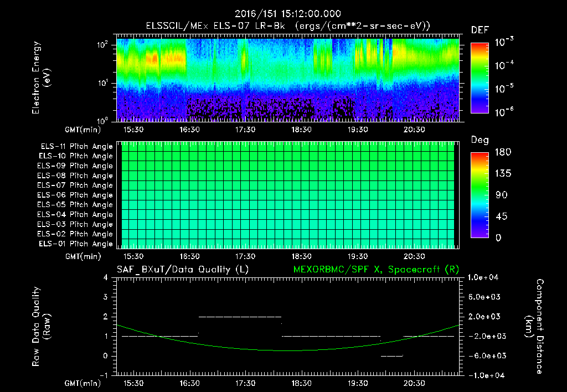Image resolution: width=567 pixels, height=392 pixels.
Task: Select the SAF_BXuT/Data Quality (L) title
Action: pos(183,270)
